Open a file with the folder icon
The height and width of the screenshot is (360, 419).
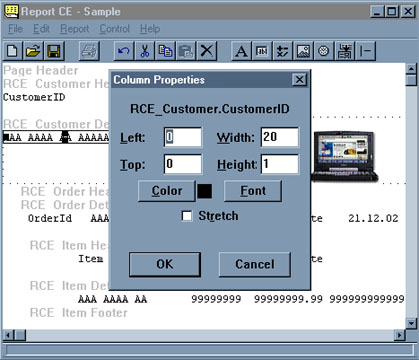pyautogui.click(x=33, y=51)
